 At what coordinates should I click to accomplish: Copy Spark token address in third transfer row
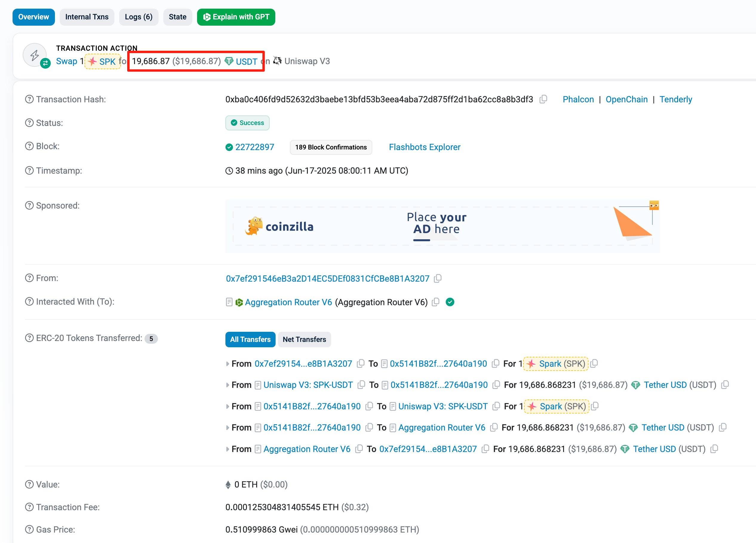coord(595,406)
